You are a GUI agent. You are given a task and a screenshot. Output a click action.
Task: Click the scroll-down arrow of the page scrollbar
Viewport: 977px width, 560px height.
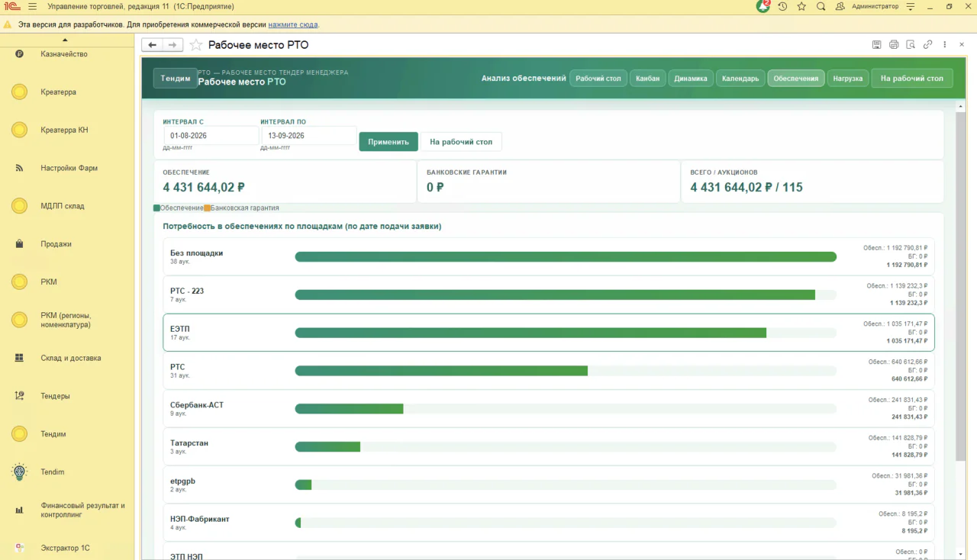coord(960,554)
